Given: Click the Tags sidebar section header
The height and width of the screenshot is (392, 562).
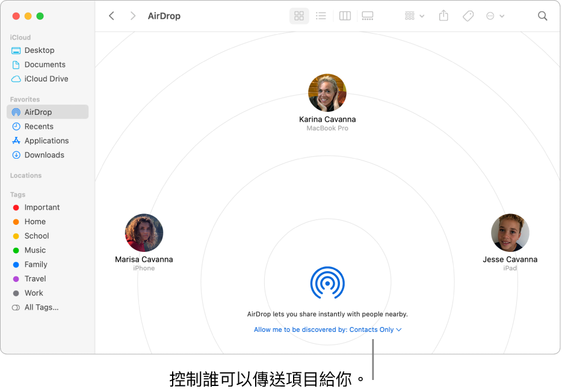Looking at the screenshot, I should [17, 194].
